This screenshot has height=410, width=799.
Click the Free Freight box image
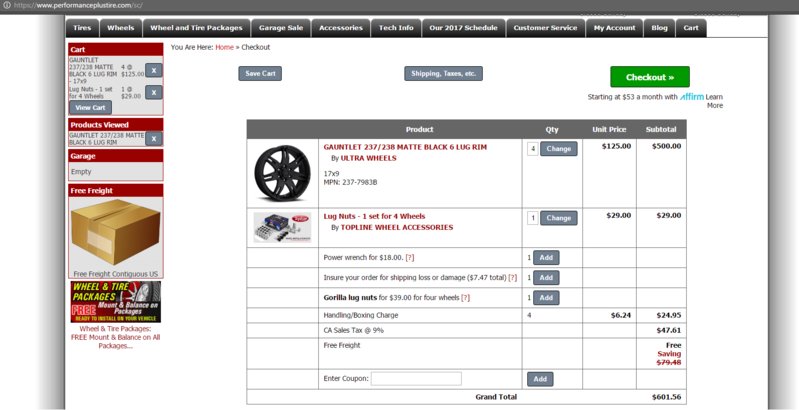(116, 232)
